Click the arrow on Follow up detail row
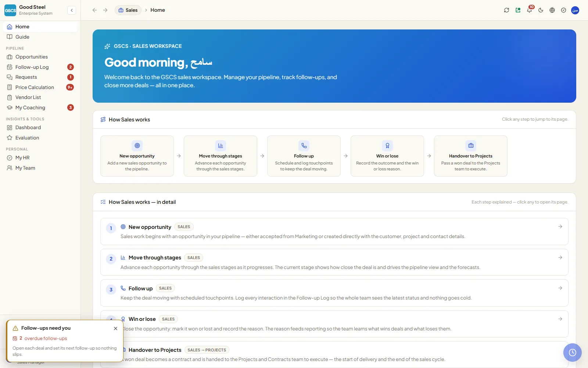 pos(560,288)
